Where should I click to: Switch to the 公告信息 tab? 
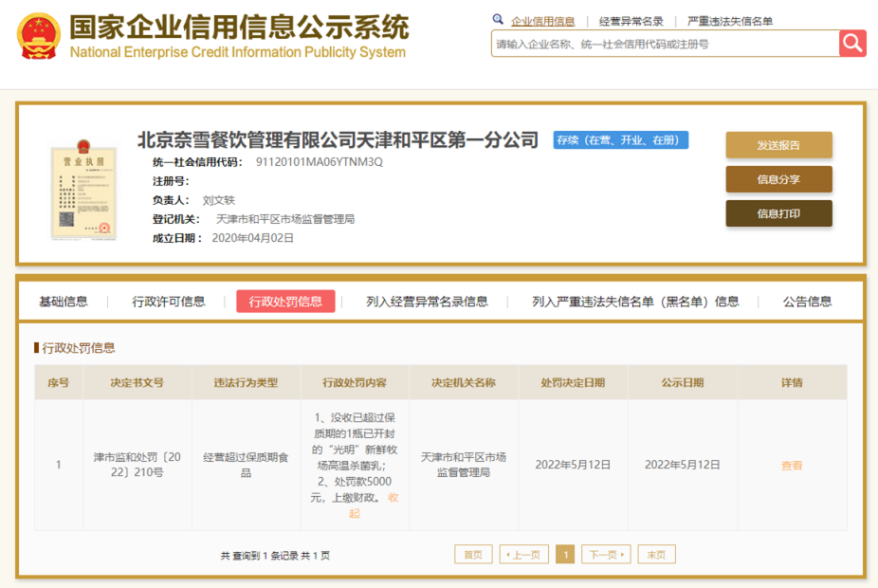807,302
